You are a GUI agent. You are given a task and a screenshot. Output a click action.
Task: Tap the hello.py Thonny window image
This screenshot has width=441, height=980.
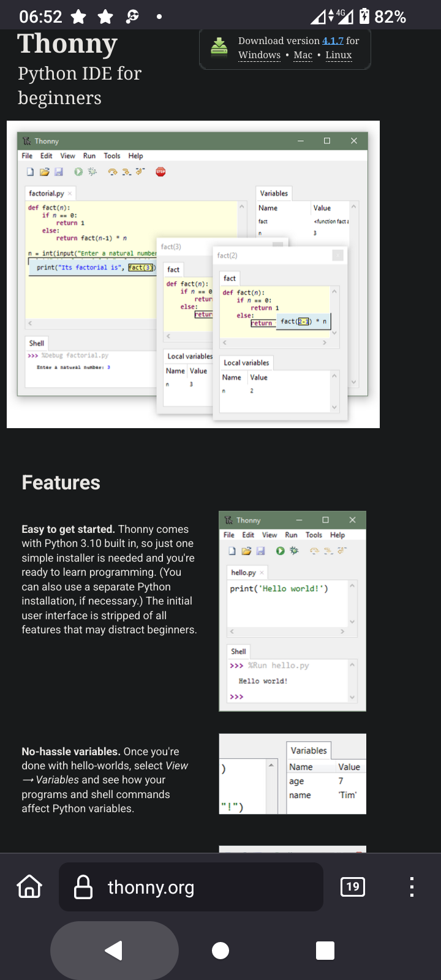292,611
